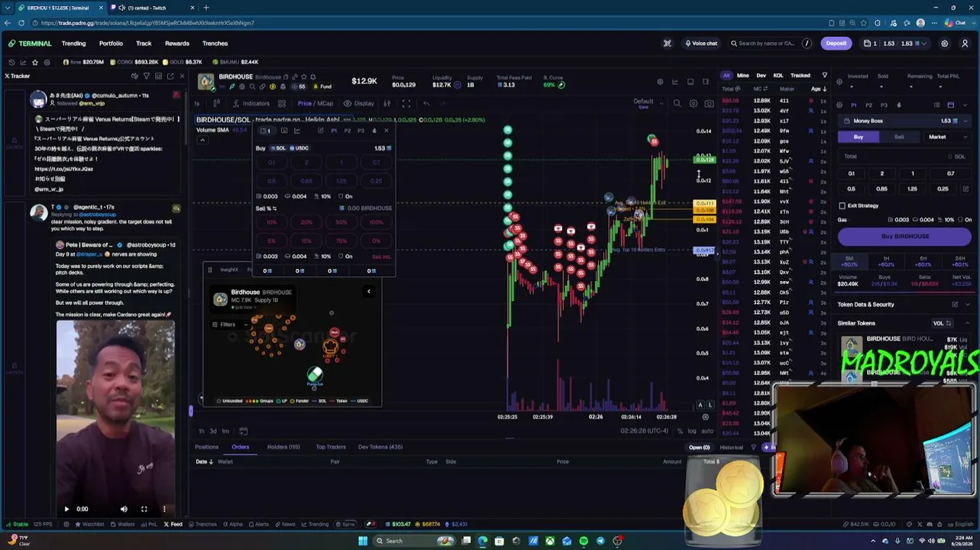Toggle auto scale on the chart
The image size is (980, 550).
[x=707, y=431]
